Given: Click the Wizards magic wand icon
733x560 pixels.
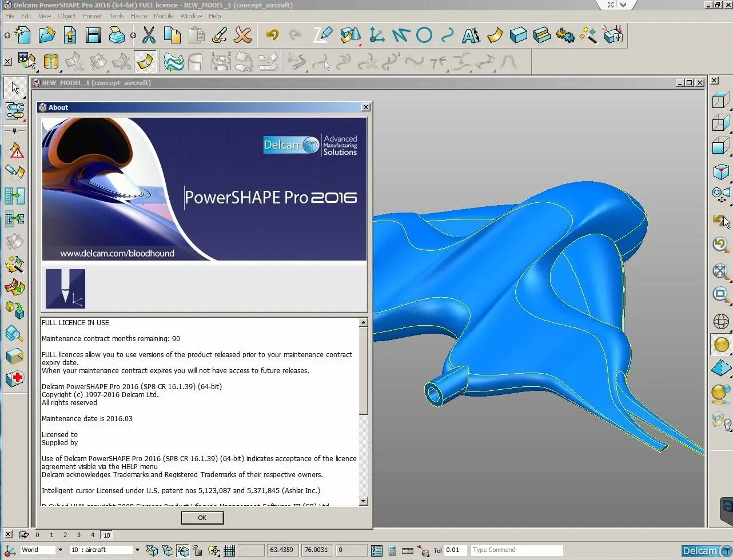Looking at the screenshot, I should (x=588, y=35).
